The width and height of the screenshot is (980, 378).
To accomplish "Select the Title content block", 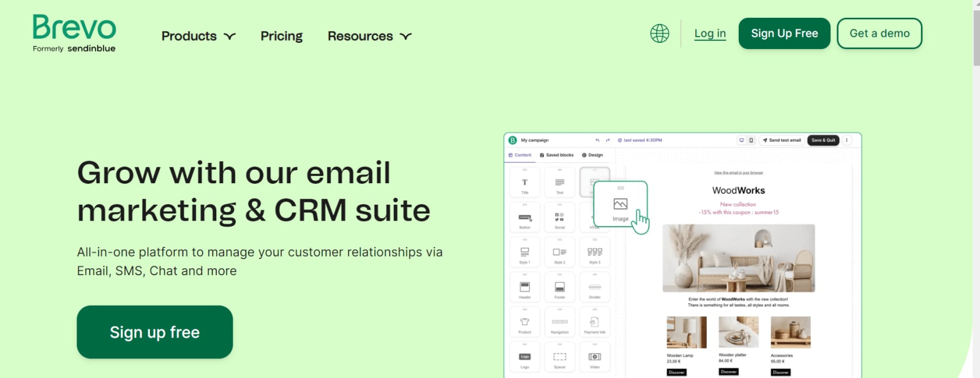I will pyautogui.click(x=525, y=183).
